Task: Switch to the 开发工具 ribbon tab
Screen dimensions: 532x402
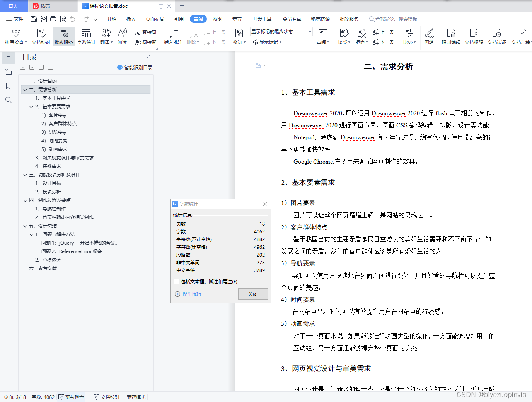Action: (262, 19)
